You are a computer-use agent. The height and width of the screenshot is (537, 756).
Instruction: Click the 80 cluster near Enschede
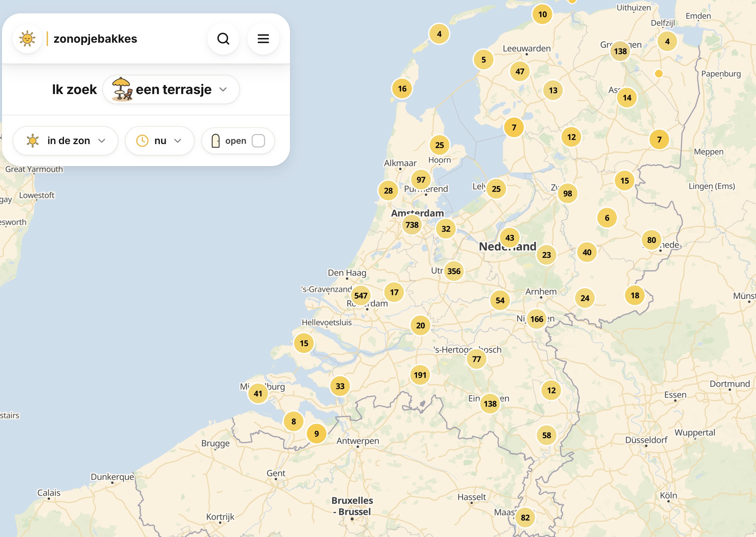(651, 240)
